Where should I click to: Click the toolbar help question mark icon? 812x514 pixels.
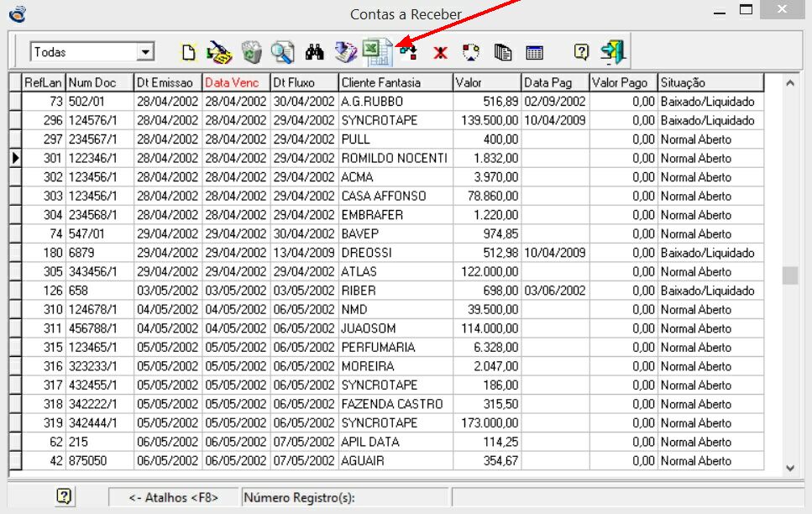[582, 52]
